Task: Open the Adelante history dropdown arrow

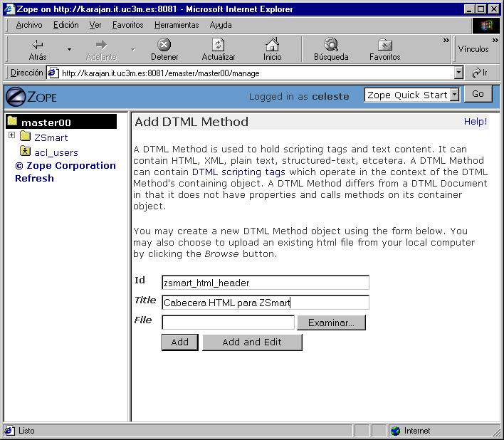Action: tap(132, 50)
